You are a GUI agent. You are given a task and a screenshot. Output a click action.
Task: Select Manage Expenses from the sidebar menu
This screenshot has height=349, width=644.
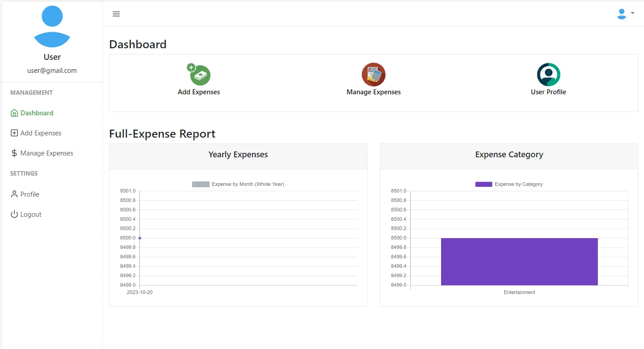point(46,153)
